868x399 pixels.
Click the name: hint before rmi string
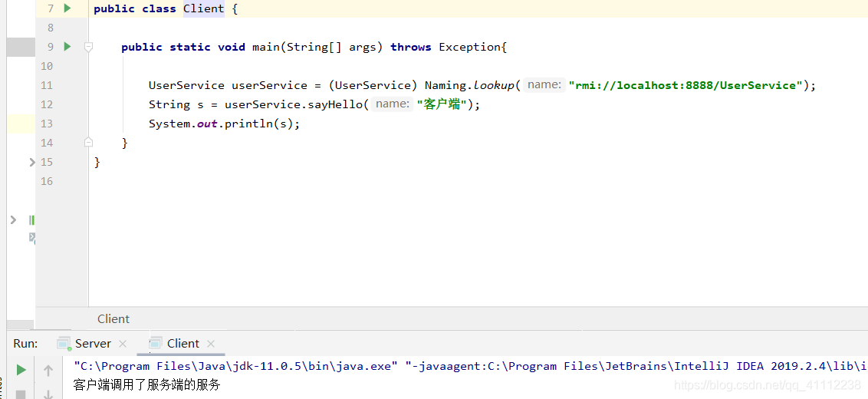click(x=544, y=84)
